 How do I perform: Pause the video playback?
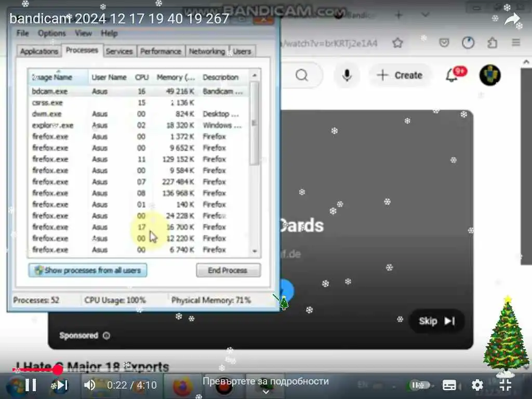(31, 385)
